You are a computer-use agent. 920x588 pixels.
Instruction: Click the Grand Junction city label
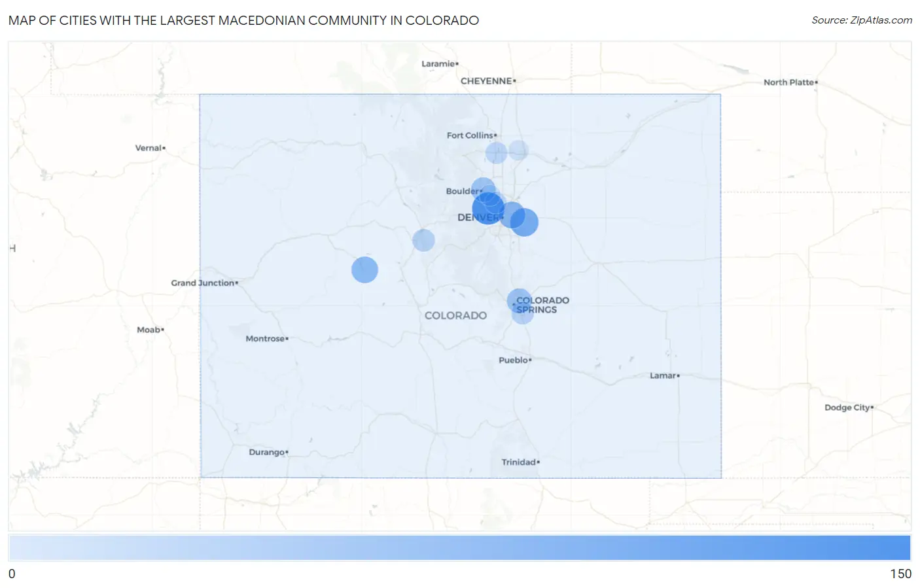point(203,283)
